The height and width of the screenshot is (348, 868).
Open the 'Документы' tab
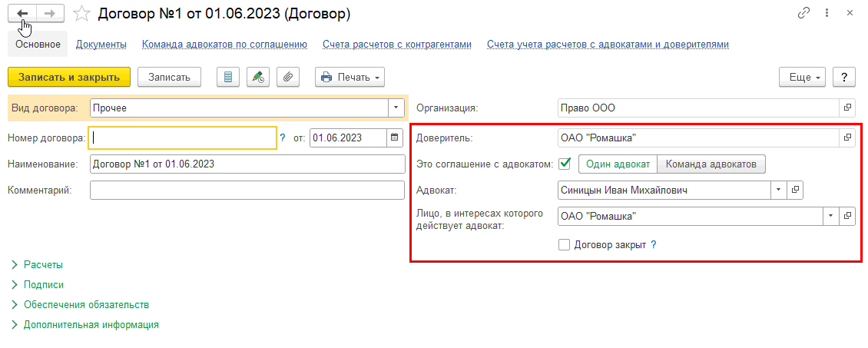tap(101, 45)
